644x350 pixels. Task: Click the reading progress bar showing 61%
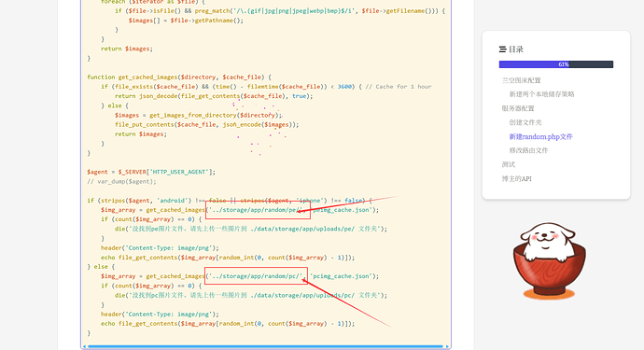tap(555, 64)
